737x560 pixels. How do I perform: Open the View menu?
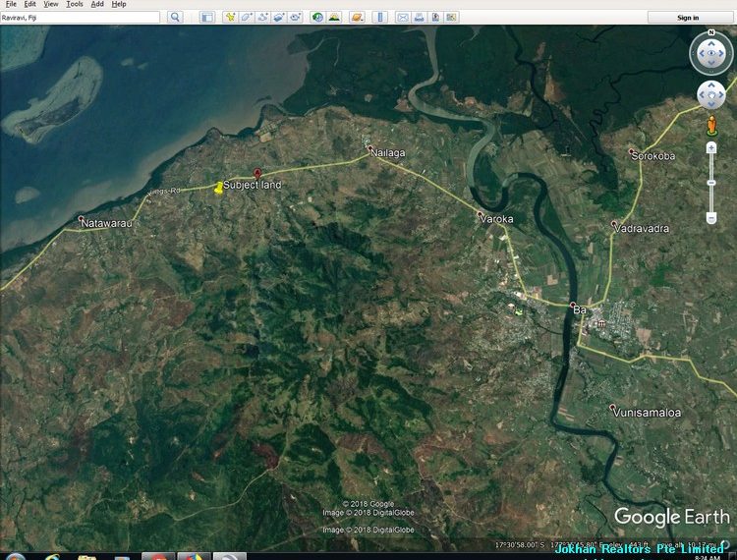(x=51, y=4)
